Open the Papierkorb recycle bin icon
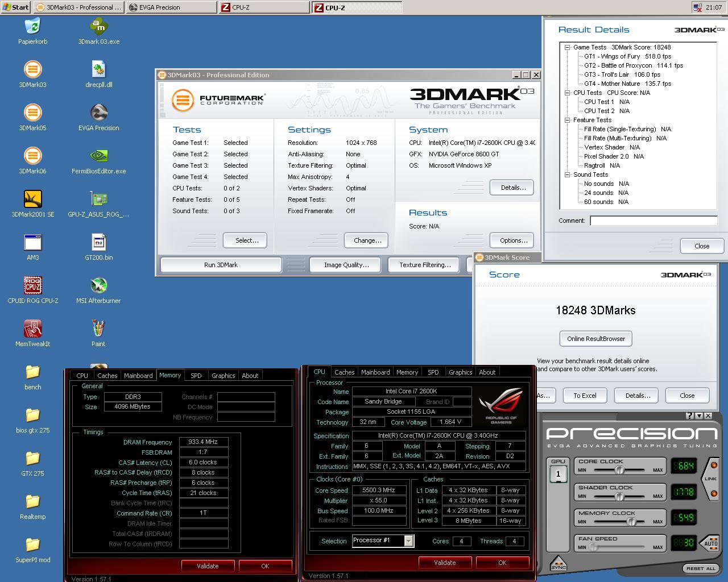 (32, 31)
